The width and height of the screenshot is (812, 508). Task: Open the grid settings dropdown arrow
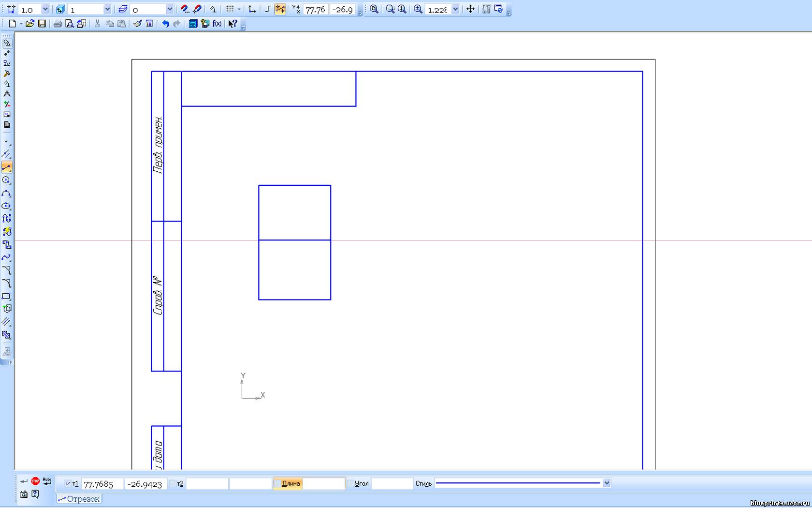click(239, 9)
